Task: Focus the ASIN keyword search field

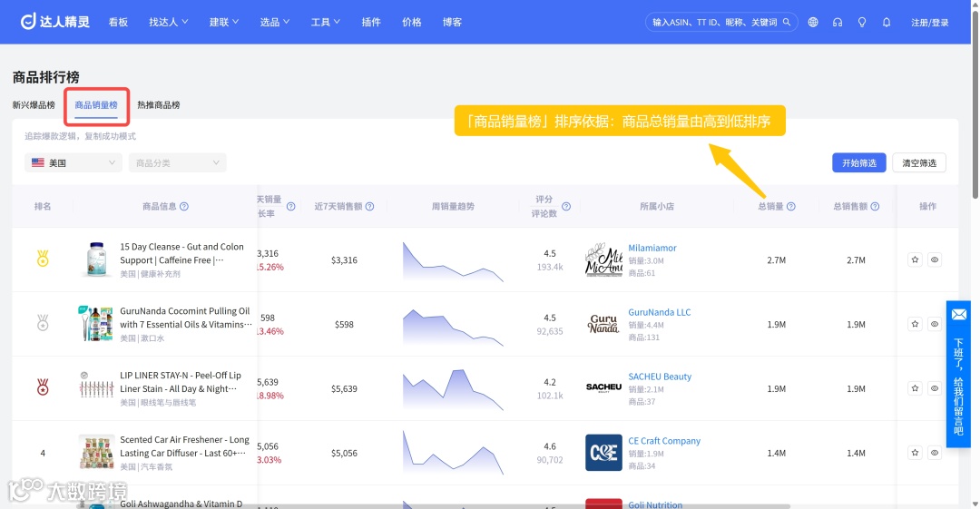Action: (x=714, y=22)
